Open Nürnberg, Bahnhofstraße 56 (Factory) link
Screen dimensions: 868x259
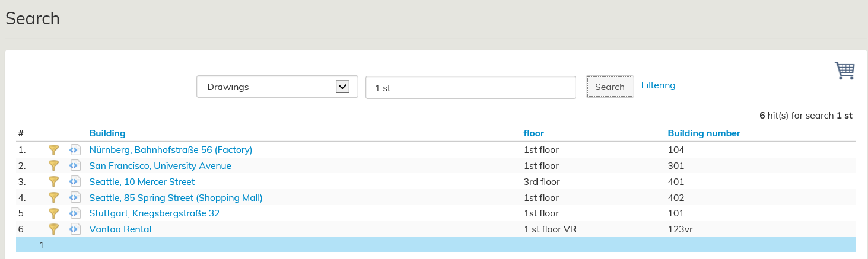(170, 150)
